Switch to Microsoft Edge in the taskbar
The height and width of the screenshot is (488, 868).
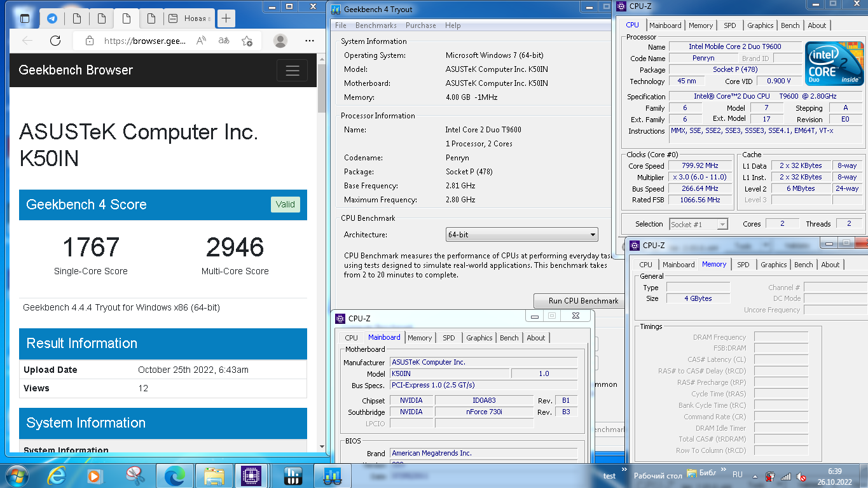tap(175, 475)
